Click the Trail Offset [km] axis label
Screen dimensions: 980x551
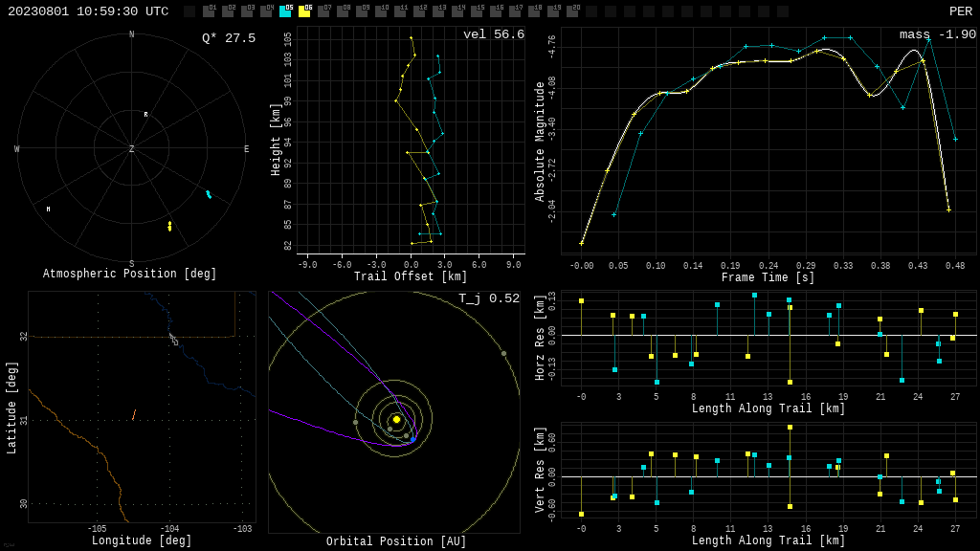pyautogui.click(x=411, y=276)
